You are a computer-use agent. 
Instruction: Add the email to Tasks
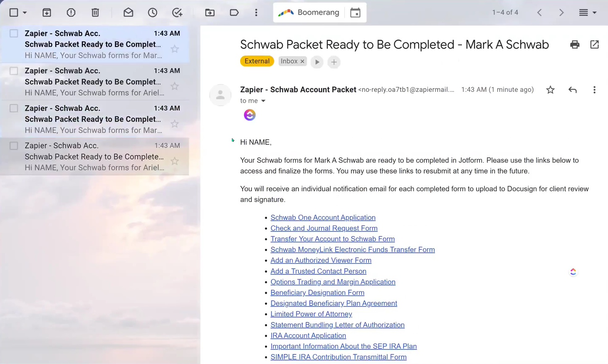[177, 13]
